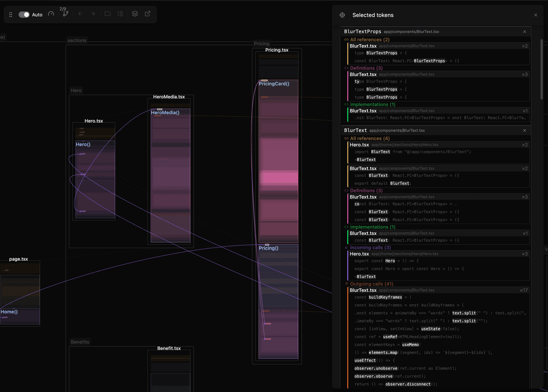Select the PricingCard() function node
548x392 pixels.
coord(274,84)
